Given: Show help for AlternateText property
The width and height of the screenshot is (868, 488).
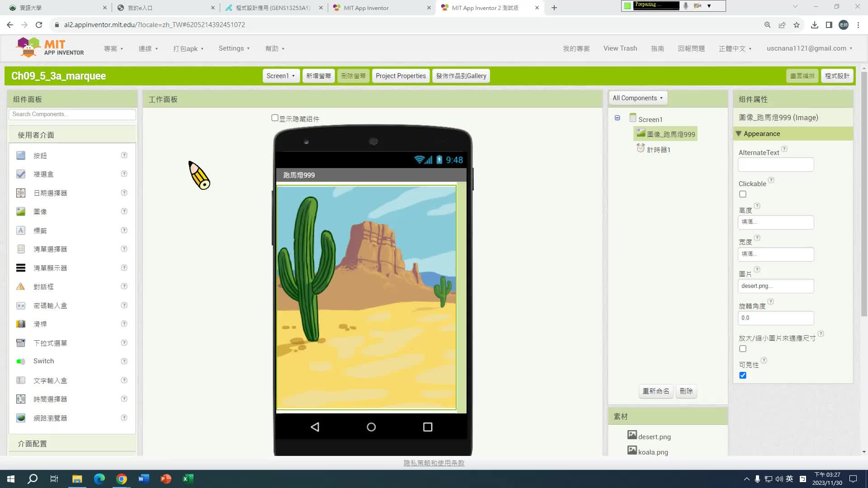Looking at the screenshot, I should click(x=784, y=149).
